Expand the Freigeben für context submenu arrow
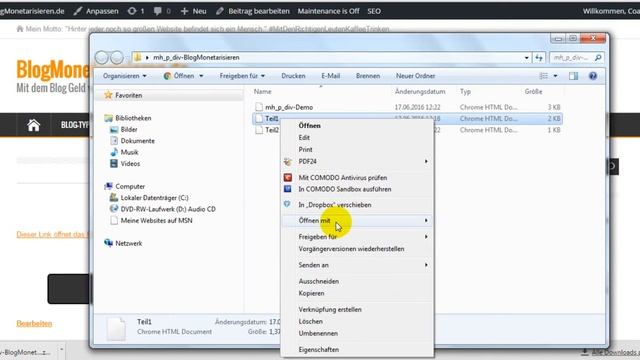Viewport: 640px width, 360px height. pos(426,237)
